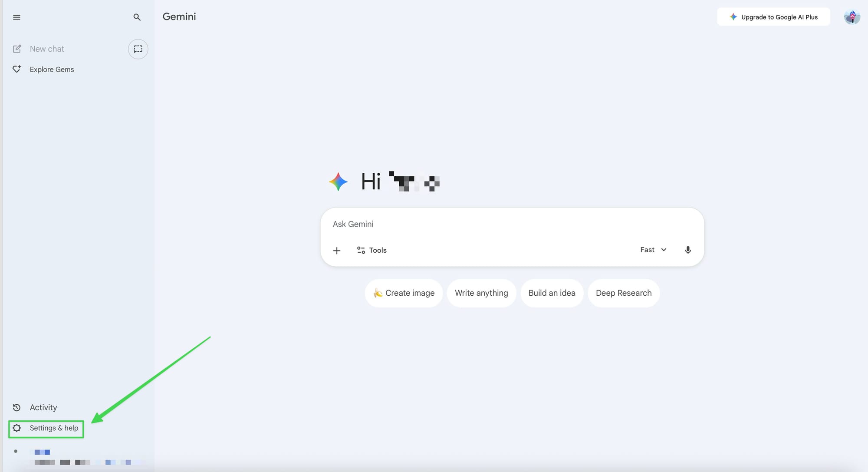Start a Deep Research session
Screen dimensions: 868x472
[x=624, y=293]
